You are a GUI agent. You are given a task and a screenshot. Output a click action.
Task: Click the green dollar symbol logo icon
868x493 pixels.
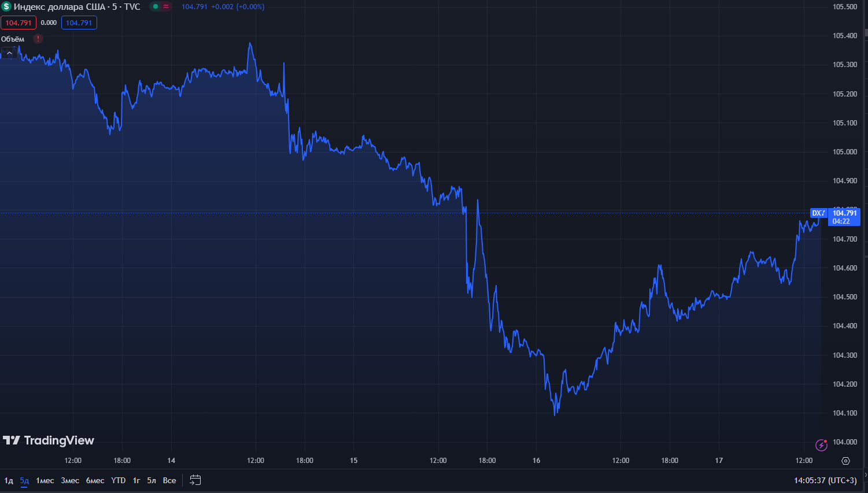coord(6,7)
